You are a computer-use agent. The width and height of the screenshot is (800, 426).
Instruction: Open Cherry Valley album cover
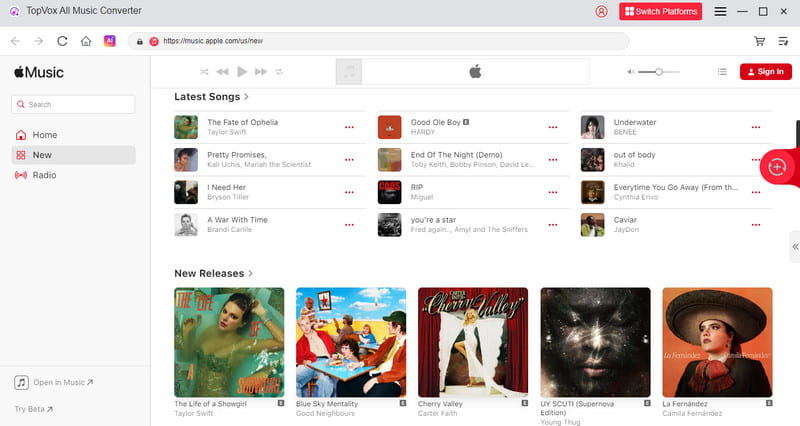point(473,342)
